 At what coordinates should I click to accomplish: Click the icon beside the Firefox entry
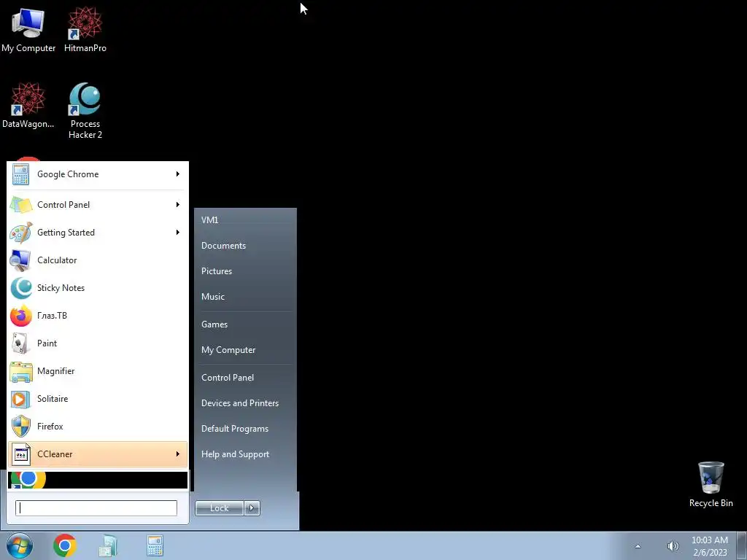pos(21,427)
